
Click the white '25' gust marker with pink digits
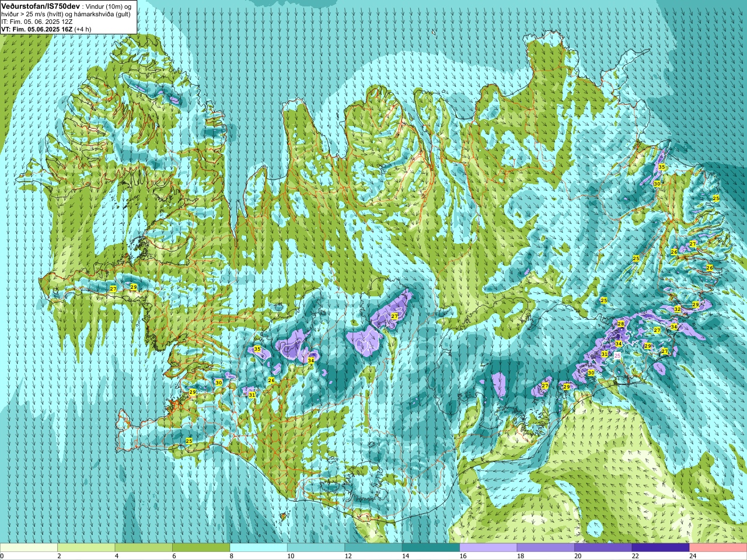(617, 355)
